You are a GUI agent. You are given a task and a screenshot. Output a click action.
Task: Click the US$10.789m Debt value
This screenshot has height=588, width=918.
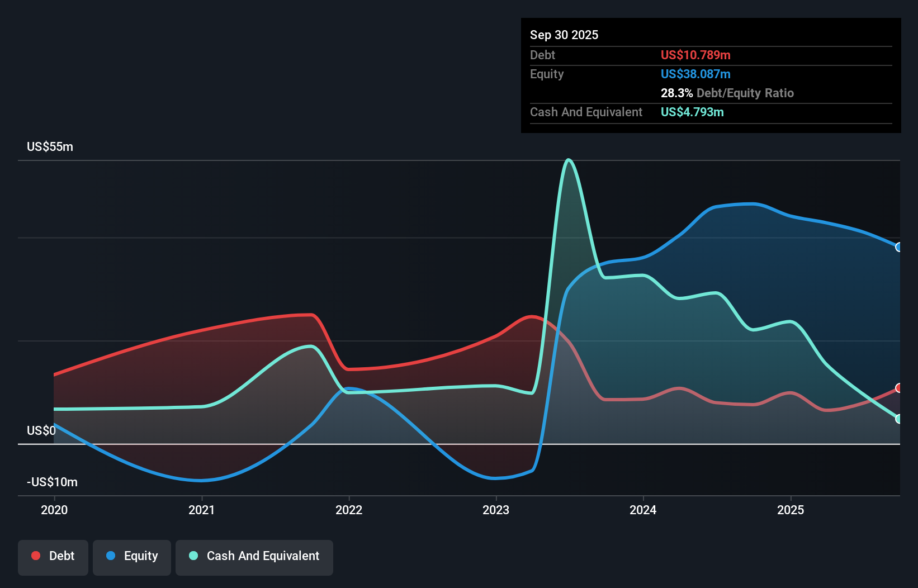pyautogui.click(x=695, y=55)
